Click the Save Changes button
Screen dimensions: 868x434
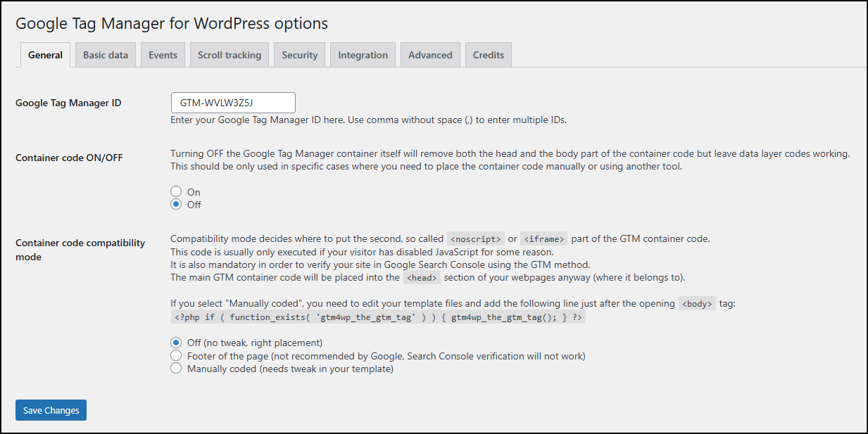point(51,410)
